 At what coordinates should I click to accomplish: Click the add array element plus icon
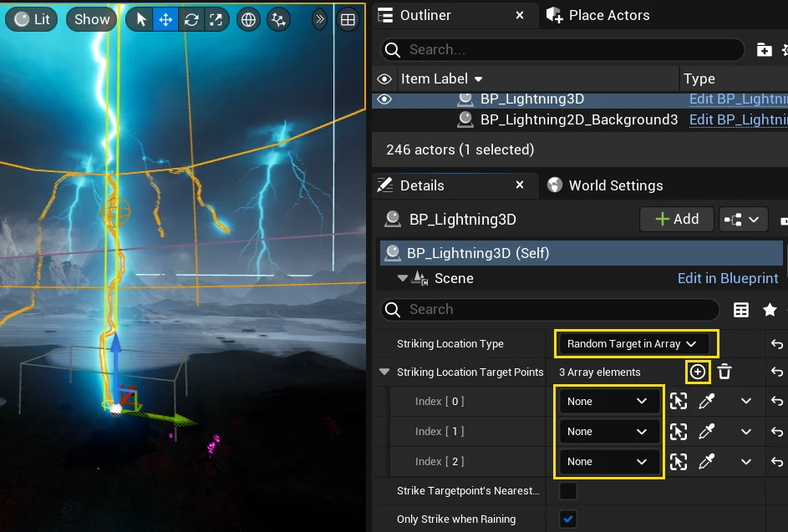click(698, 372)
